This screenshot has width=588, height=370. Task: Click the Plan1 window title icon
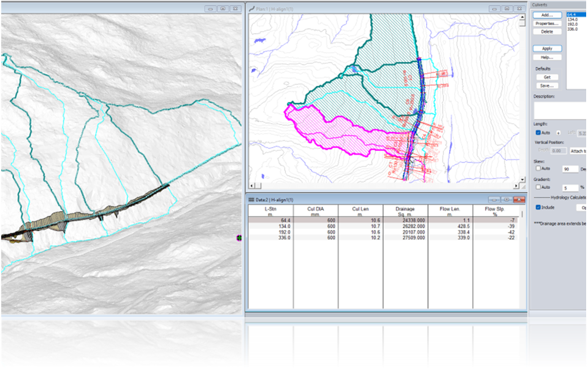click(251, 9)
